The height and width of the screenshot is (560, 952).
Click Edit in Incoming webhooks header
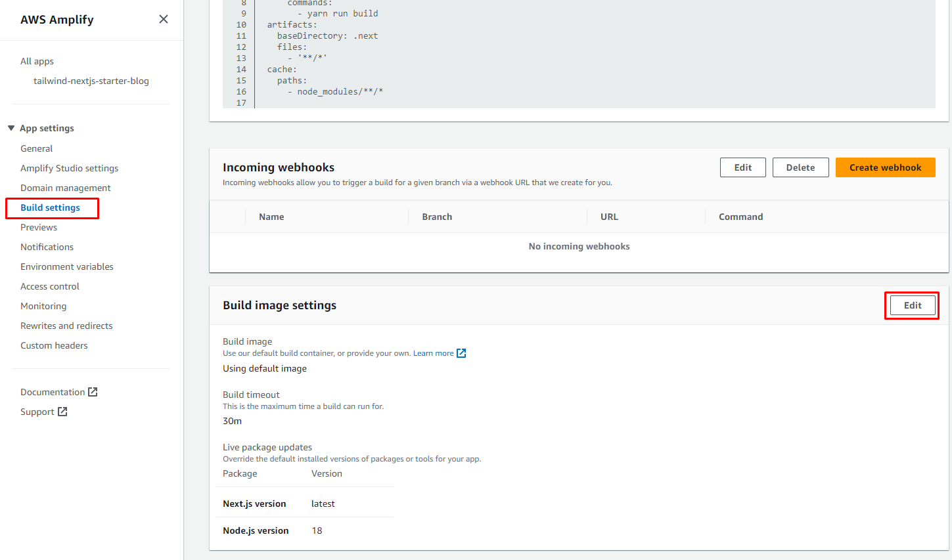(x=742, y=167)
